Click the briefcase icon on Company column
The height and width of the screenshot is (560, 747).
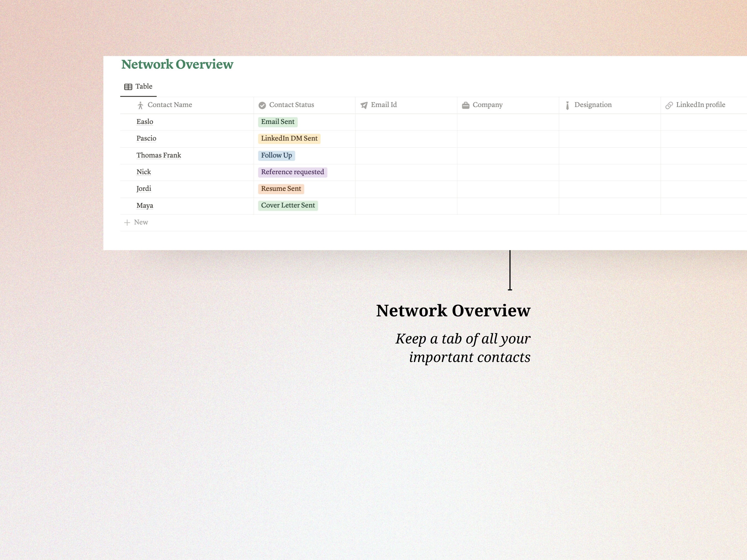point(466,105)
